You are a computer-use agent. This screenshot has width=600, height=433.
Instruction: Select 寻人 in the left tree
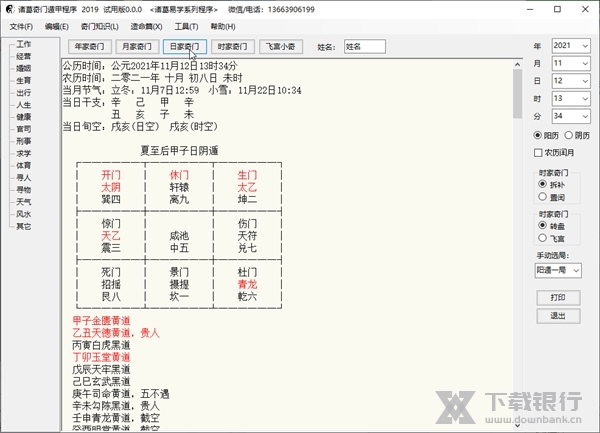[23, 178]
